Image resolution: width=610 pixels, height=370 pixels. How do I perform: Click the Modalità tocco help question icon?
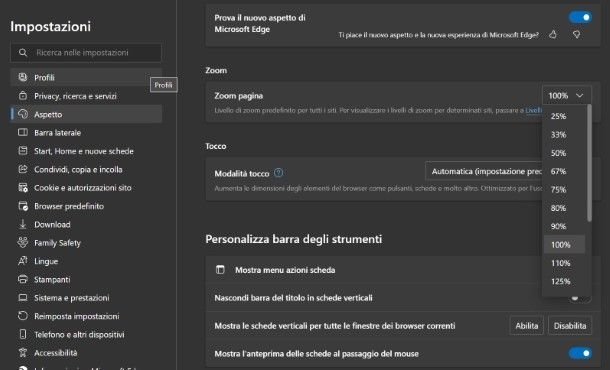click(x=279, y=173)
